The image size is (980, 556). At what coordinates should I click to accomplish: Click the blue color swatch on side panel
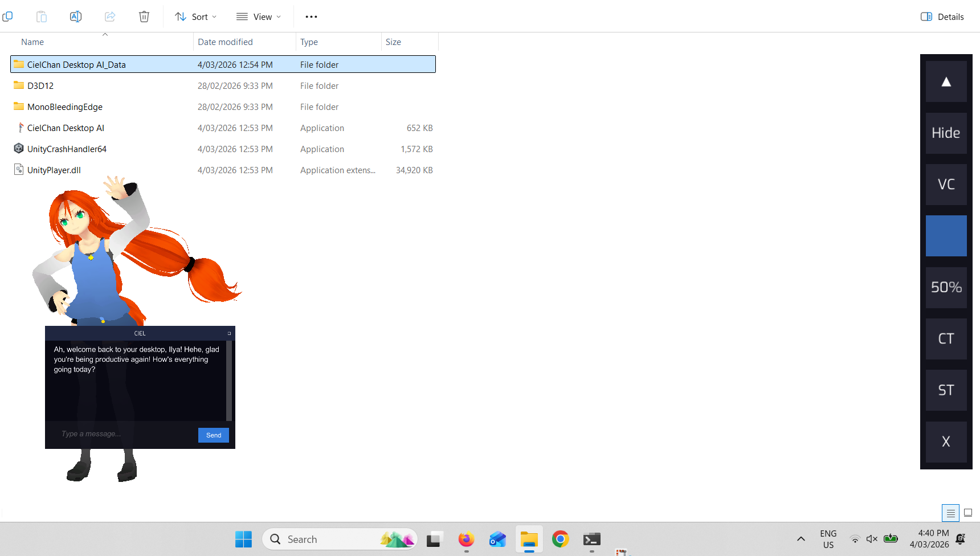946,236
